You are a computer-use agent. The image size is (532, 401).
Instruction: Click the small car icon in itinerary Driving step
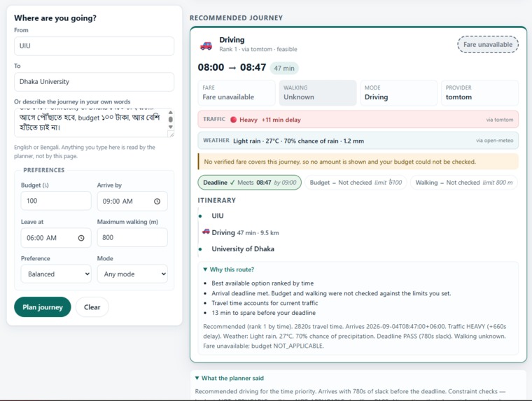pyautogui.click(x=206, y=232)
